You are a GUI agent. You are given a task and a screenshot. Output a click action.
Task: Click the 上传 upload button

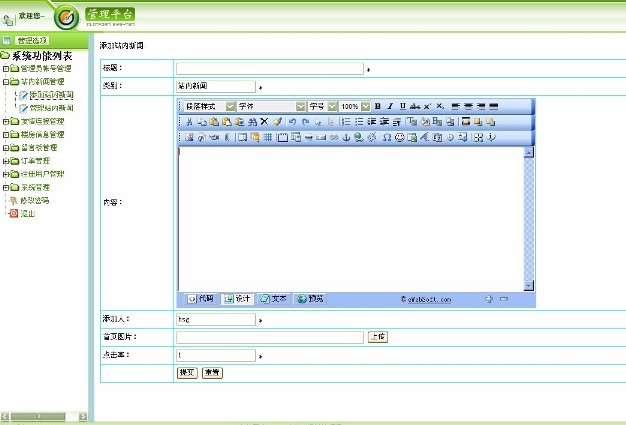(377, 337)
